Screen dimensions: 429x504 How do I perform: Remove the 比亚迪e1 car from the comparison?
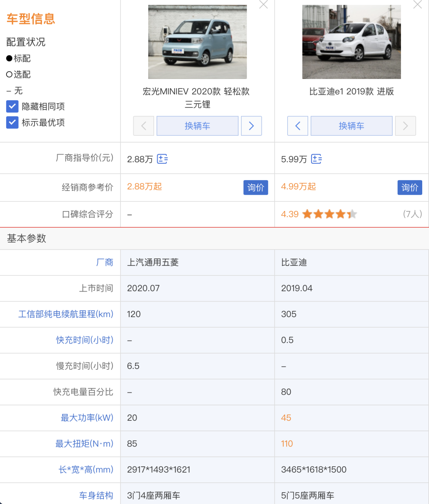(x=417, y=4)
